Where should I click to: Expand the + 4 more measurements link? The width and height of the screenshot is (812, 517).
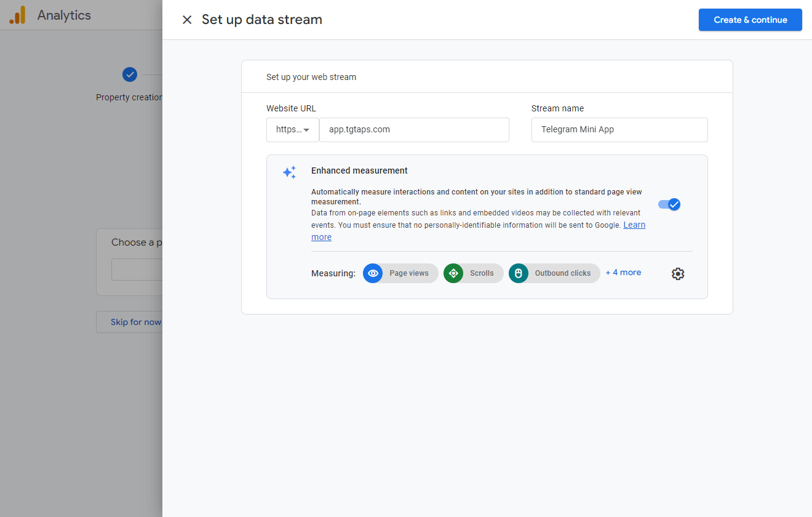[623, 273]
